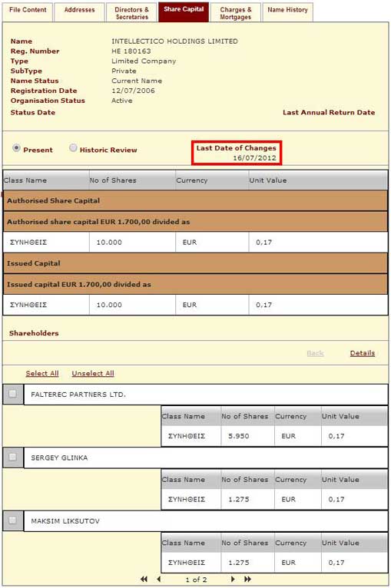Open Directors & Secretaries tab
The height and width of the screenshot is (588, 391).
pyautogui.click(x=131, y=12)
